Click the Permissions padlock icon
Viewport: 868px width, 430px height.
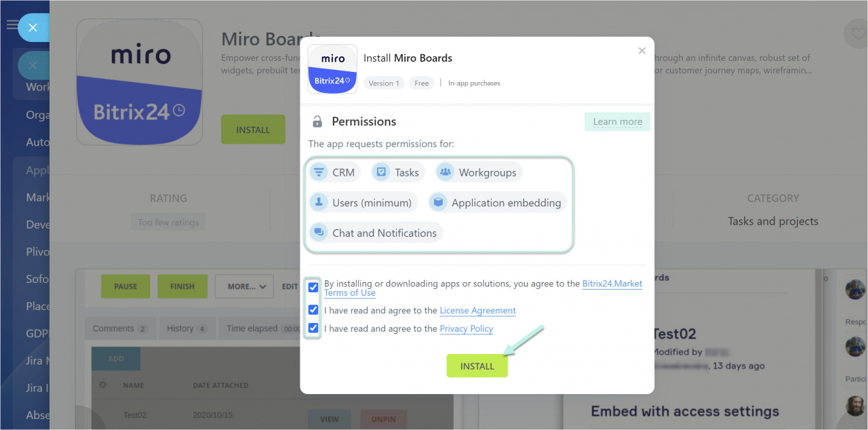click(x=317, y=122)
